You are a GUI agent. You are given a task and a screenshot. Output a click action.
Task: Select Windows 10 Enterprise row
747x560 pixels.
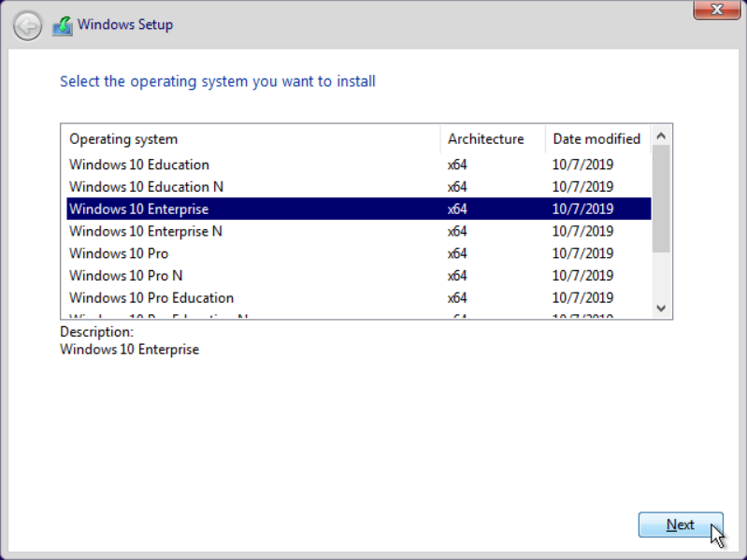pyautogui.click(x=359, y=208)
